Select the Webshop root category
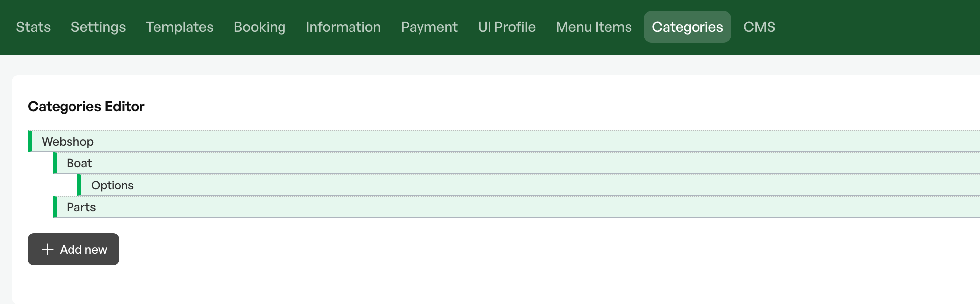The image size is (980, 304). [504, 141]
